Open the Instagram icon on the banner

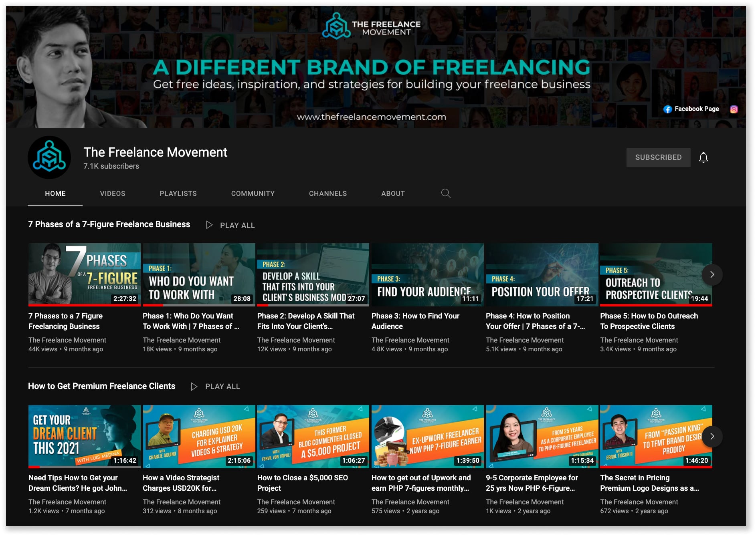click(x=734, y=109)
